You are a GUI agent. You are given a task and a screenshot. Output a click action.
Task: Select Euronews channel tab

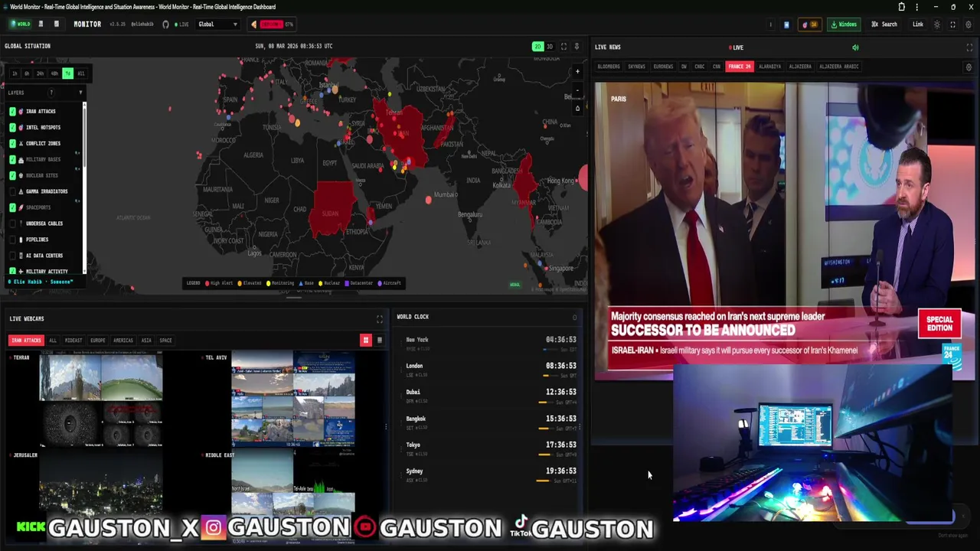coord(663,67)
